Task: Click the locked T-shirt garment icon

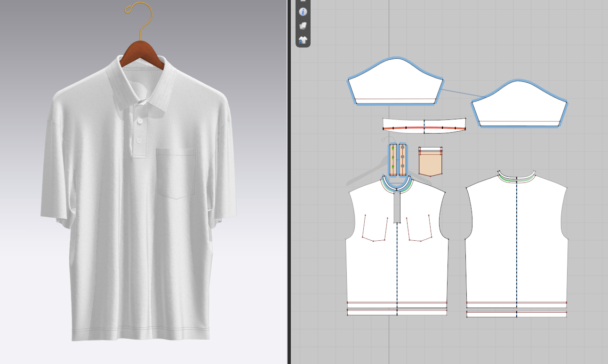Action: click(x=303, y=40)
